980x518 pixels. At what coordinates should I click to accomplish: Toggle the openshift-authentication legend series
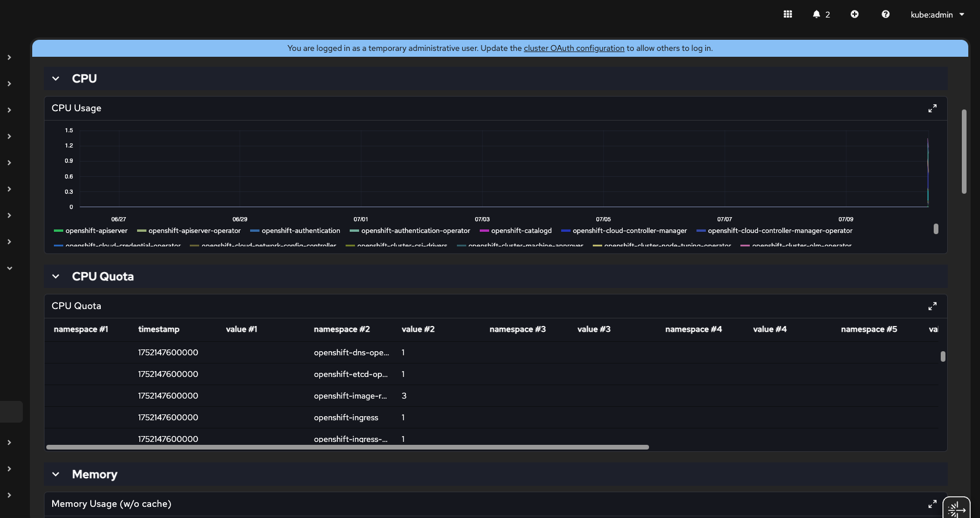pyautogui.click(x=295, y=231)
